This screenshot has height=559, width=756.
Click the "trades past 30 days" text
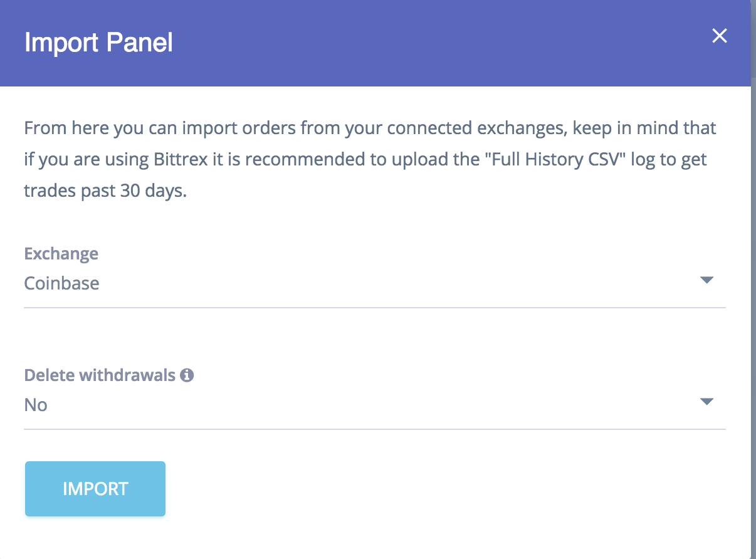point(105,191)
